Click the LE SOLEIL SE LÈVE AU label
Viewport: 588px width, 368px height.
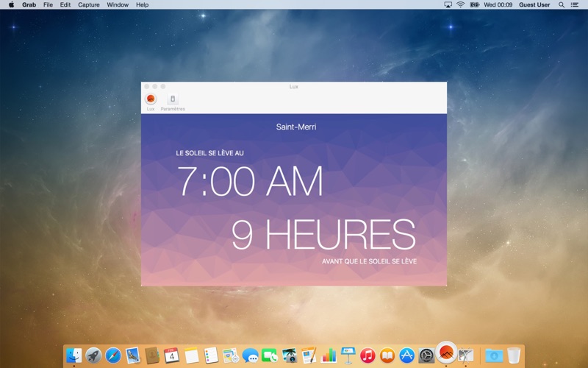coord(209,153)
